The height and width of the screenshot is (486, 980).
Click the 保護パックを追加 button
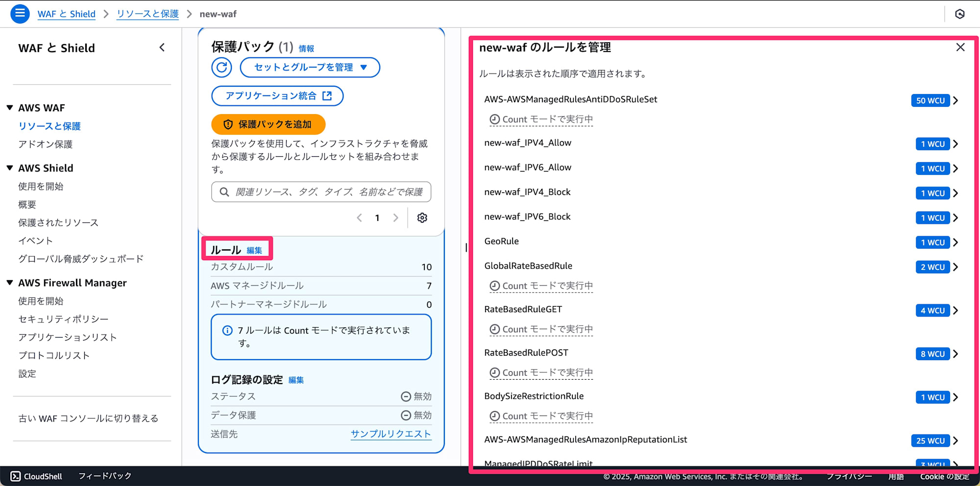coord(269,124)
